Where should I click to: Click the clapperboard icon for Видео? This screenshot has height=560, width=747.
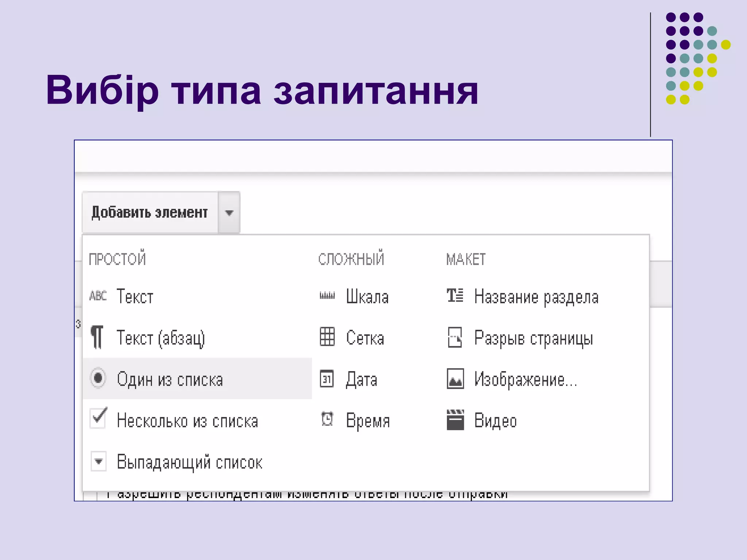click(x=455, y=420)
